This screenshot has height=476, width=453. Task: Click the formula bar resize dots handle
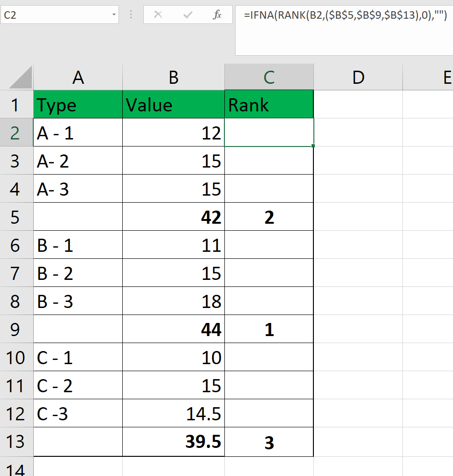[131, 15]
